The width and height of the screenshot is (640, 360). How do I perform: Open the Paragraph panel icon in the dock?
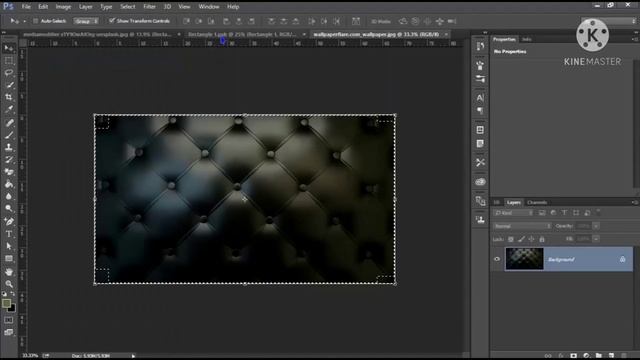pos(480,111)
